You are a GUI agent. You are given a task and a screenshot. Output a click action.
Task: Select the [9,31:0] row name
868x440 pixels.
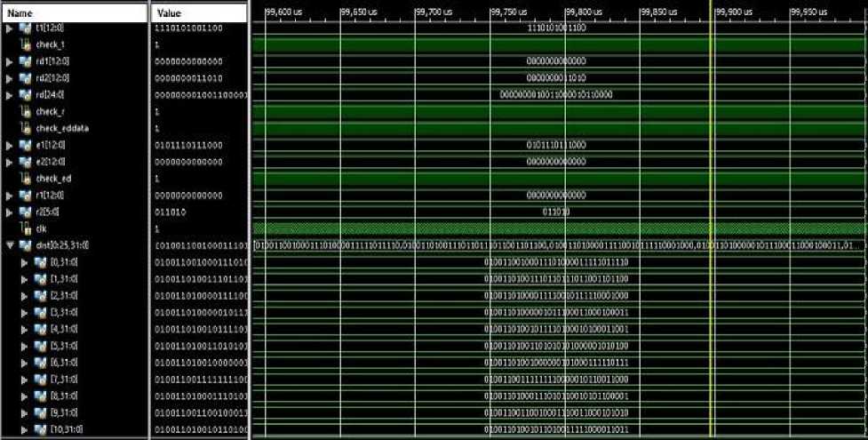[x=64, y=412]
